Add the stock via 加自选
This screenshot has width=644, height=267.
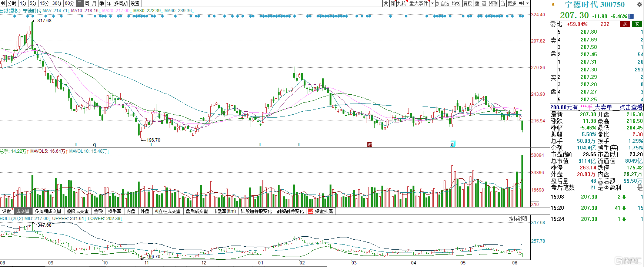(x=443, y=3)
